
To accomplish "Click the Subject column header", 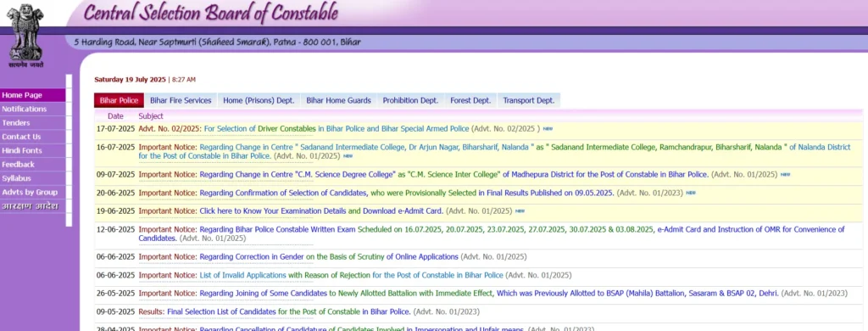I will tap(151, 116).
